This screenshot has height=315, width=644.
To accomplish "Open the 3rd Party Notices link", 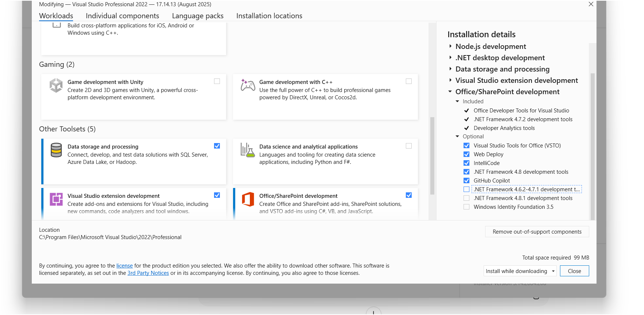I will [148, 273].
